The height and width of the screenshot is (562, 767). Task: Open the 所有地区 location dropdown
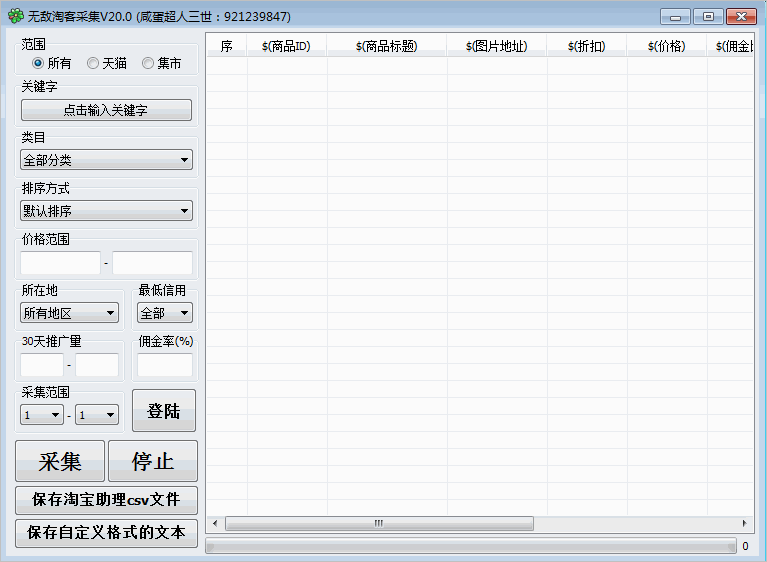coord(69,313)
